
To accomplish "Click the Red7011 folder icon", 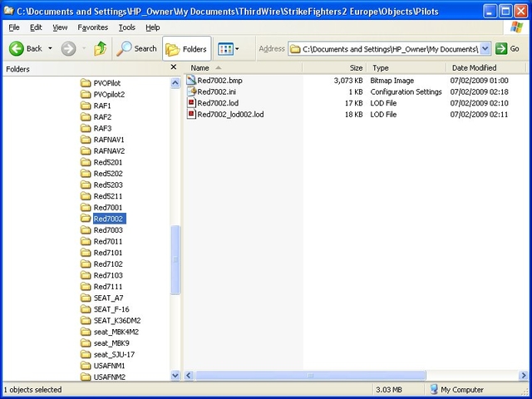I will pos(86,241).
